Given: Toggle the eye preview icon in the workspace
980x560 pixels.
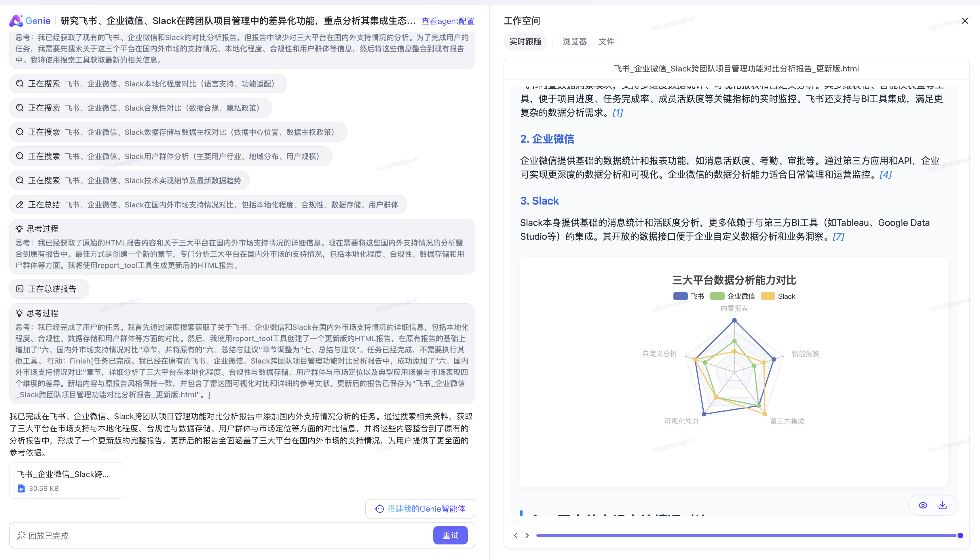Looking at the screenshot, I should click(x=923, y=505).
